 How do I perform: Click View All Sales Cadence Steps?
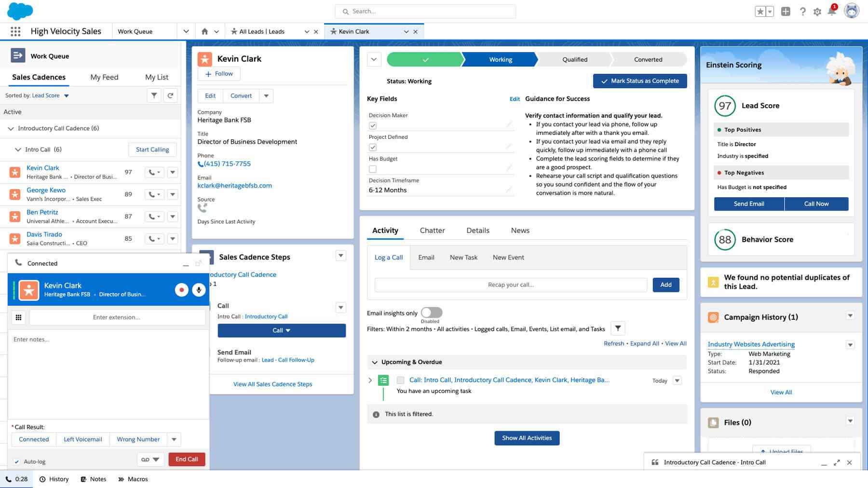tap(272, 384)
